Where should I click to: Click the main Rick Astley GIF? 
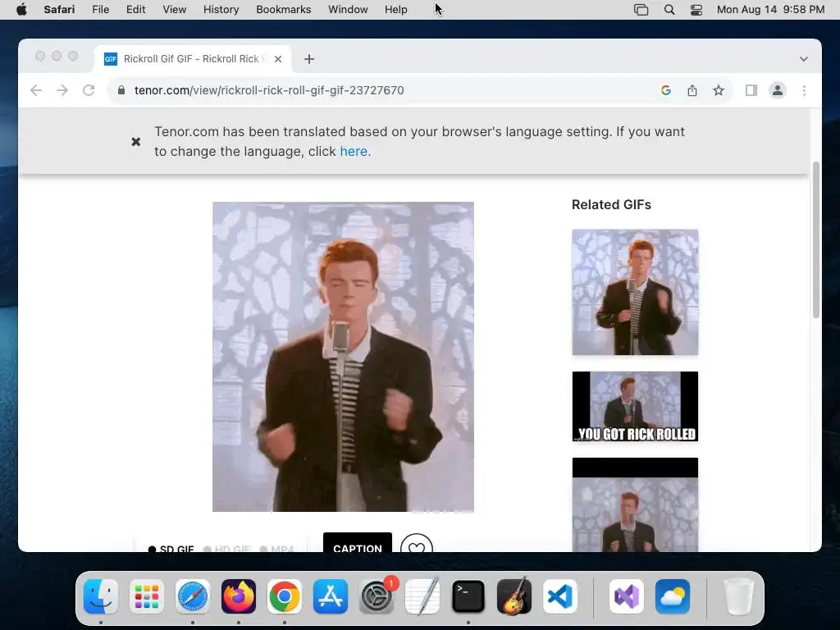(x=343, y=357)
